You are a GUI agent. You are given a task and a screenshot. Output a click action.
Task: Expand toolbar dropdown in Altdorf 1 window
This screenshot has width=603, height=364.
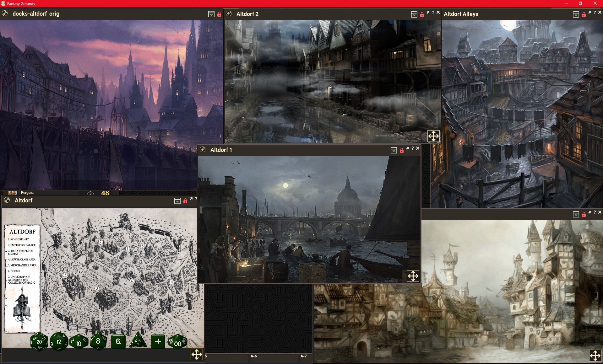[x=394, y=150]
